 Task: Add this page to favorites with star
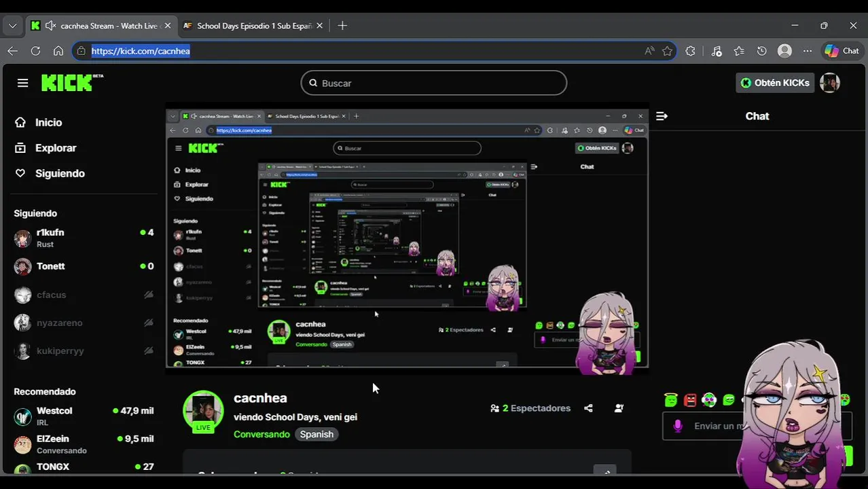pos(668,51)
